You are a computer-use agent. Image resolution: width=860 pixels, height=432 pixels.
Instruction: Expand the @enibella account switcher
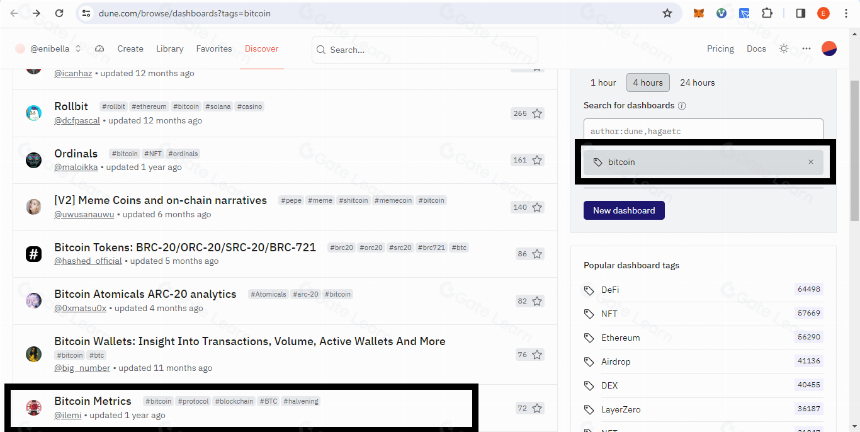pyautogui.click(x=78, y=49)
